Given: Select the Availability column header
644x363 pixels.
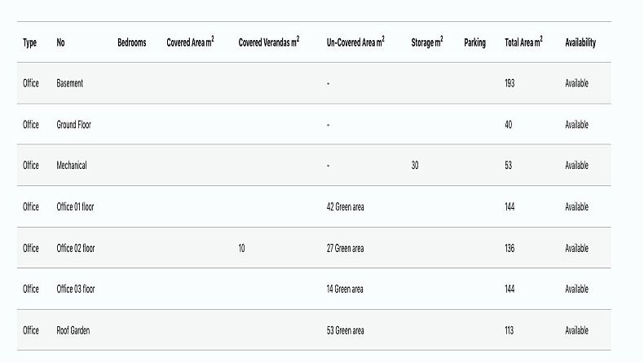Looking at the screenshot, I should 580,42.
